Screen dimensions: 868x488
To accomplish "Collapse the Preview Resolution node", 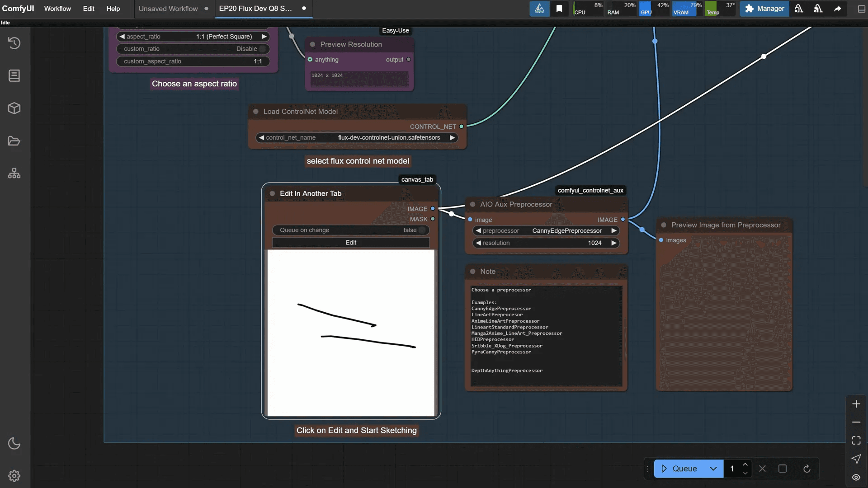I will tap(312, 44).
